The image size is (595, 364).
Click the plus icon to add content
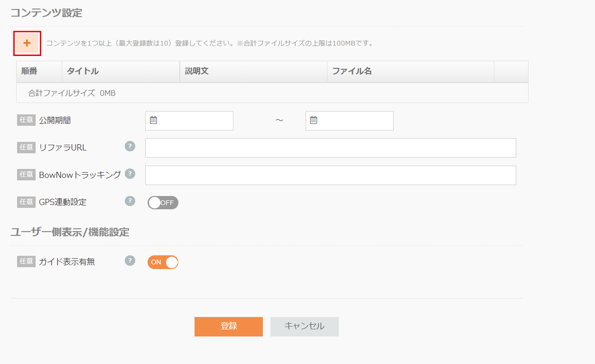point(27,43)
